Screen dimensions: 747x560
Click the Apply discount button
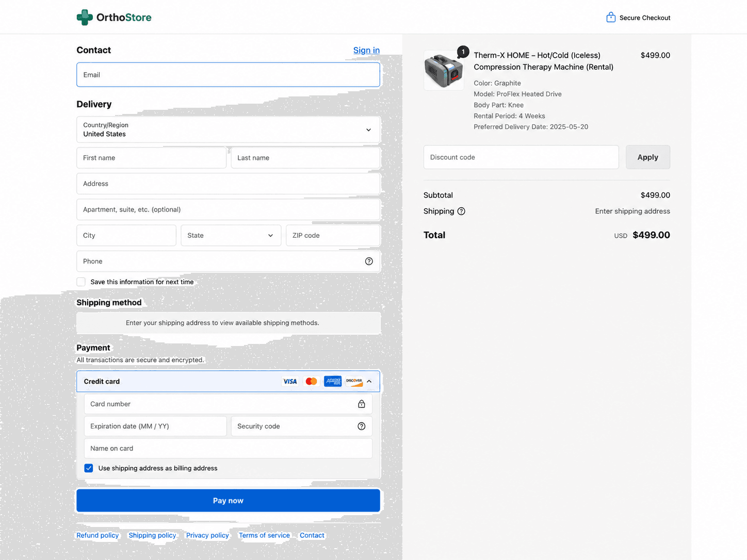click(648, 157)
